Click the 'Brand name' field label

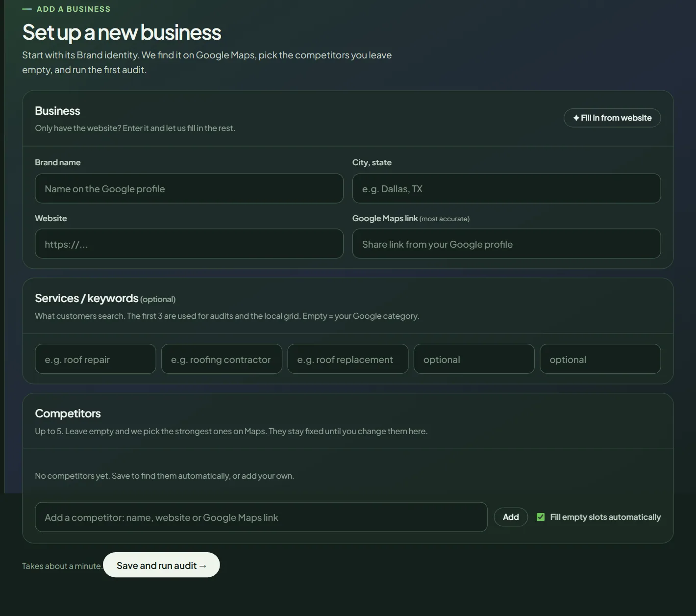point(58,162)
